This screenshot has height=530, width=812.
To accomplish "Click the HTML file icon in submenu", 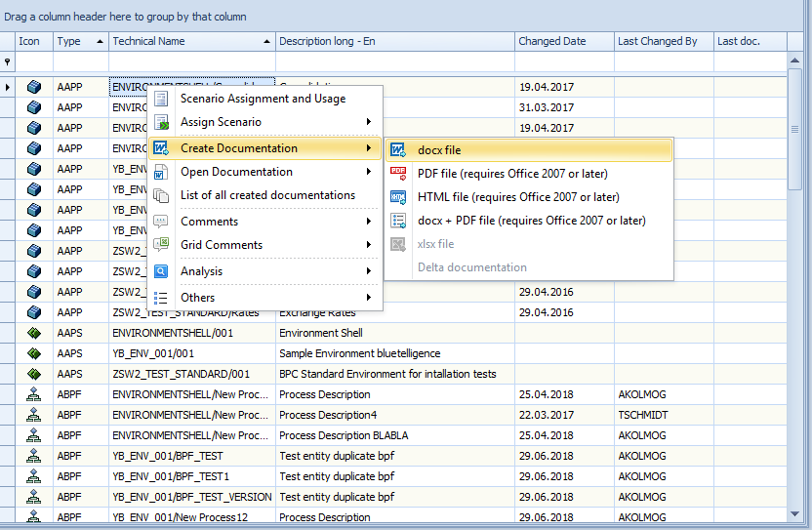I will click(x=398, y=197).
